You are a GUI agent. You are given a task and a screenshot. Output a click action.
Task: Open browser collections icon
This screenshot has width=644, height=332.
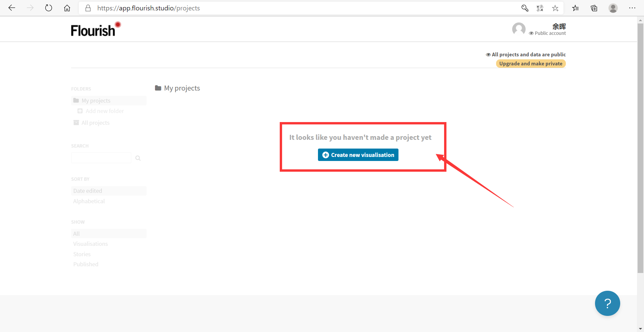(594, 8)
